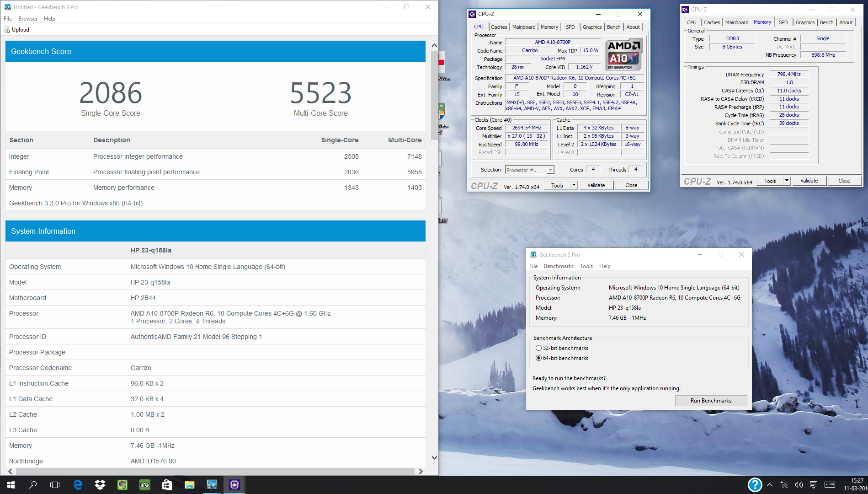Open TripAdvisor app from taskbar
Screen dimensions: 868x494
[x=145, y=485]
